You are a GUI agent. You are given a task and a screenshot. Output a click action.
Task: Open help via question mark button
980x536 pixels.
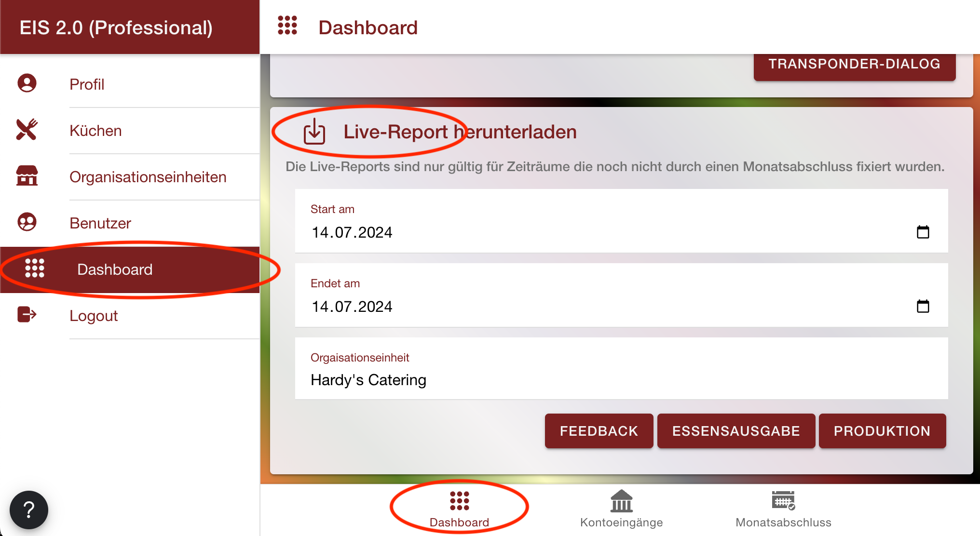pyautogui.click(x=29, y=509)
